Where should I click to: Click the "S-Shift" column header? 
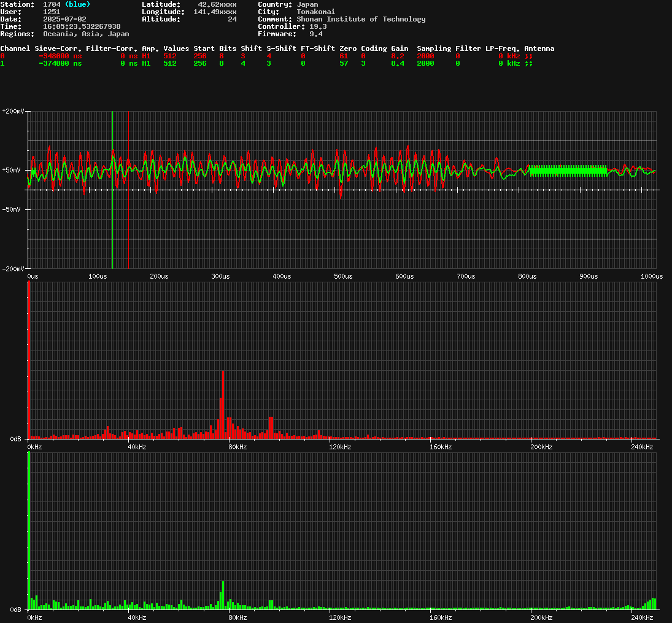[x=282, y=48]
